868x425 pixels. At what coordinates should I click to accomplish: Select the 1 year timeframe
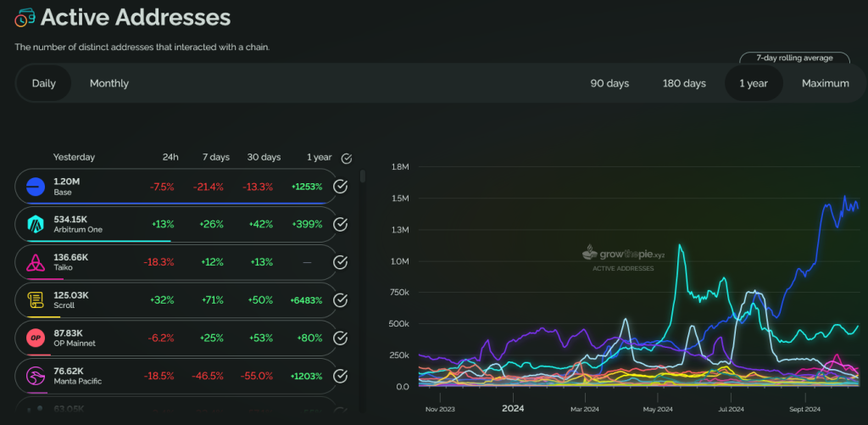tap(754, 83)
